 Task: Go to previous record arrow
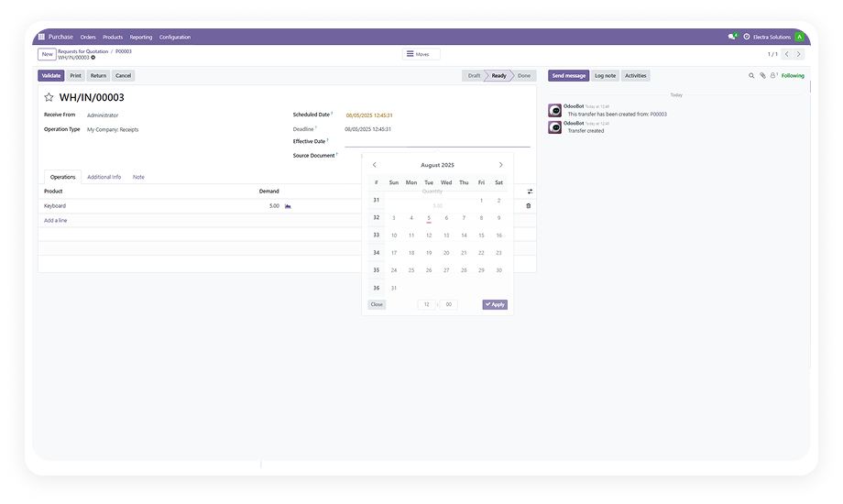click(787, 54)
